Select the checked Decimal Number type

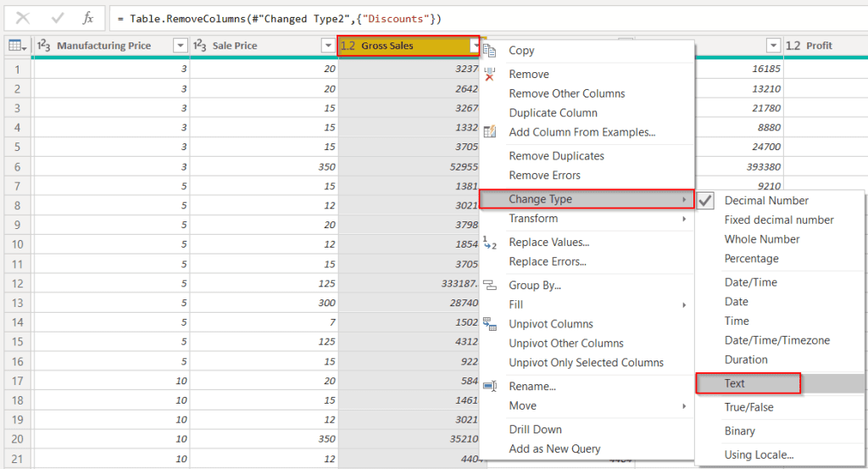pyautogui.click(x=766, y=200)
